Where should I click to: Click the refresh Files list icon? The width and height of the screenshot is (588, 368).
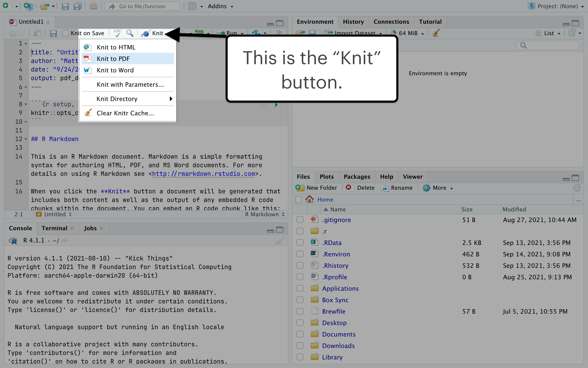(x=577, y=188)
